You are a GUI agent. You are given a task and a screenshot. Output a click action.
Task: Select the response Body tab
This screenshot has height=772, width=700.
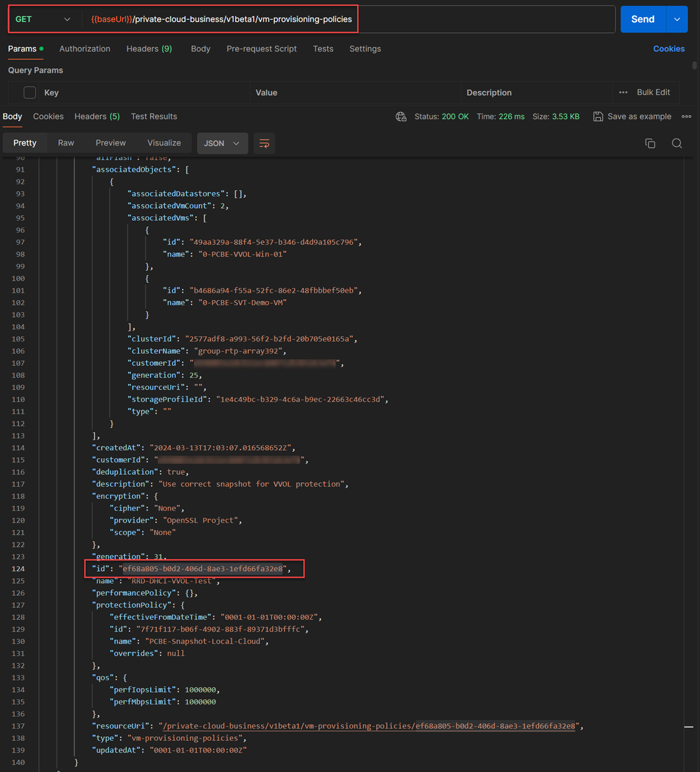[12, 116]
